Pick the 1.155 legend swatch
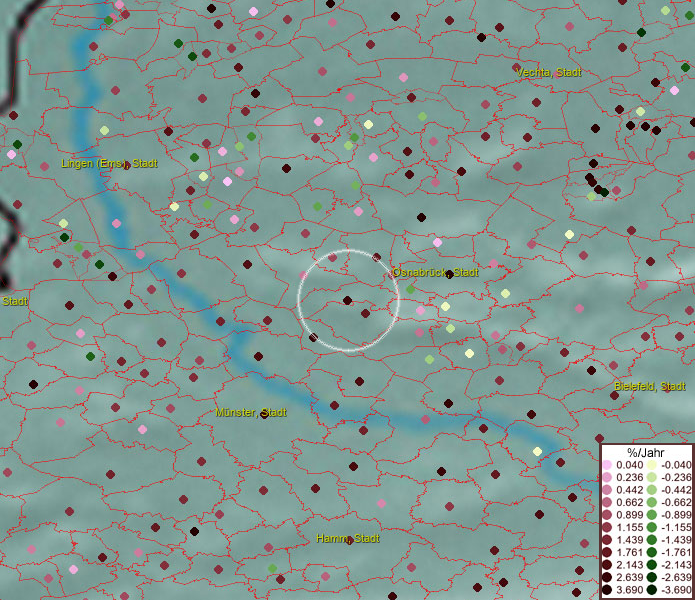Viewport: 695px width, 600px height. click(607, 527)
